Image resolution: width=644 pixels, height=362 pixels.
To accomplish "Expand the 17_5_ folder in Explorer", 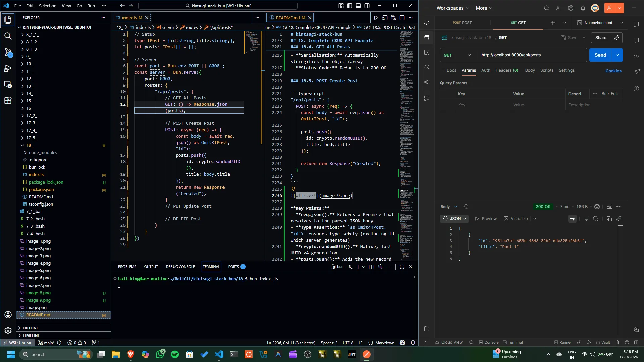I will [31, 138].
